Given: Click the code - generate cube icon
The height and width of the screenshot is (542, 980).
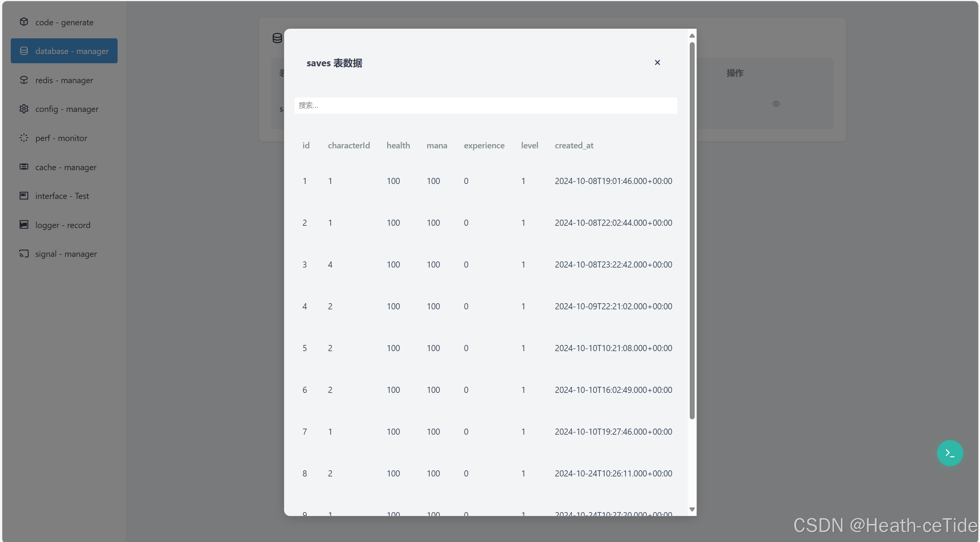Looking at the screenshot, I should click(x=24, y=22).
